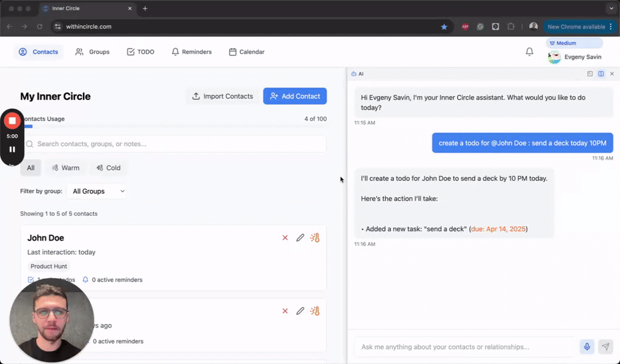Select the All filter
This screenshot has height=364, width=620.
(30, 167)
